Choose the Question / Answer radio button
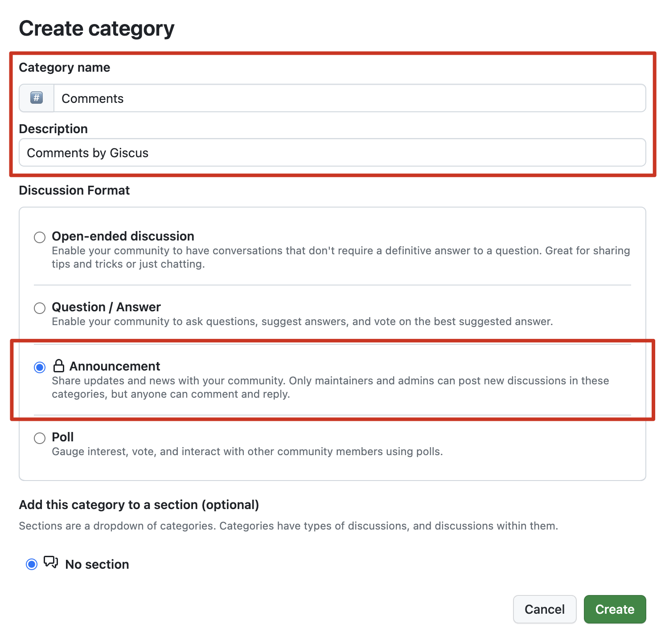Viewport: 665px width, 644px height. (x=40, y=308)
